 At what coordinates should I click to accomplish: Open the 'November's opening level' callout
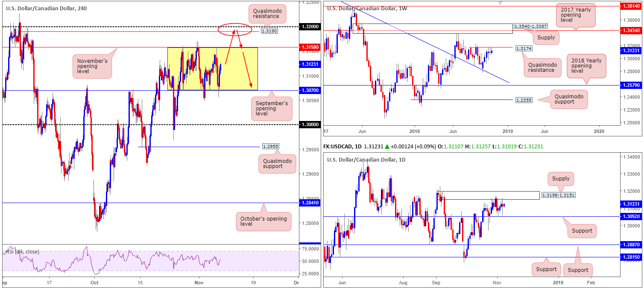[x=93, y=66]
